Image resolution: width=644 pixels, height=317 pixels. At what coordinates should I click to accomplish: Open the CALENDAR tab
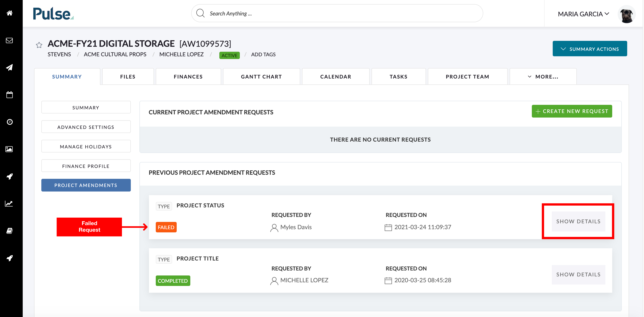[336, 77]
